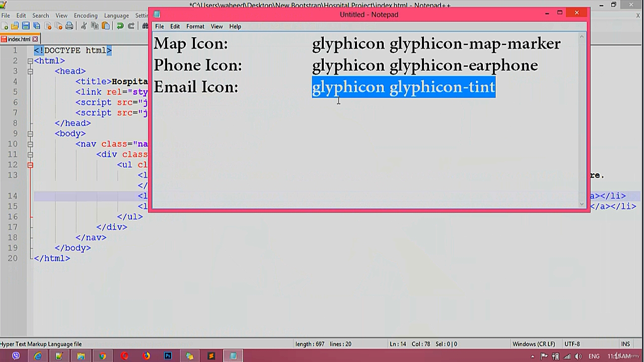Click the highlighted text 'glyphicon glyphicon-tint'
The image size is (644, 362).
(x=404, y=87)
